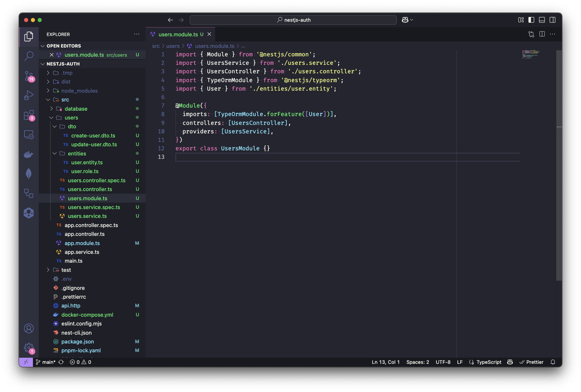Open the Explorer view in activity bar

29,36
